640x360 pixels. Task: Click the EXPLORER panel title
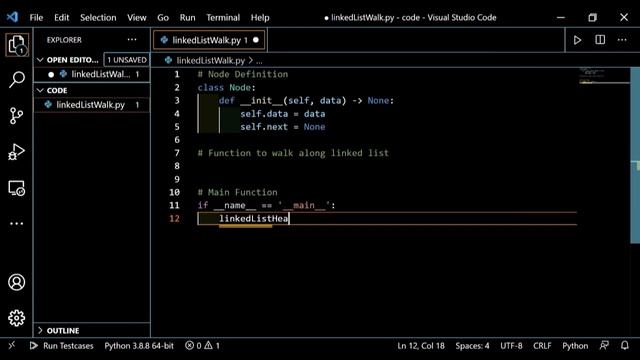[x=64, y=40]
